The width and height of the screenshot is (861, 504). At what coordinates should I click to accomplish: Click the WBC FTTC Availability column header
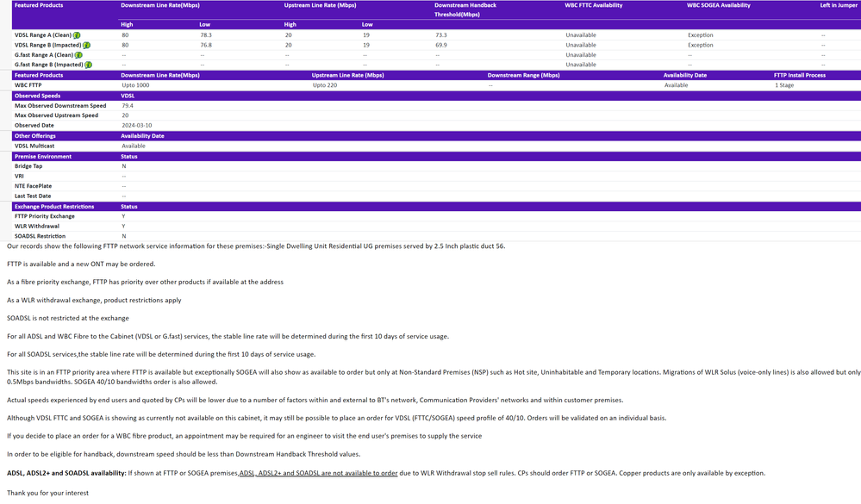click(593, 5)
